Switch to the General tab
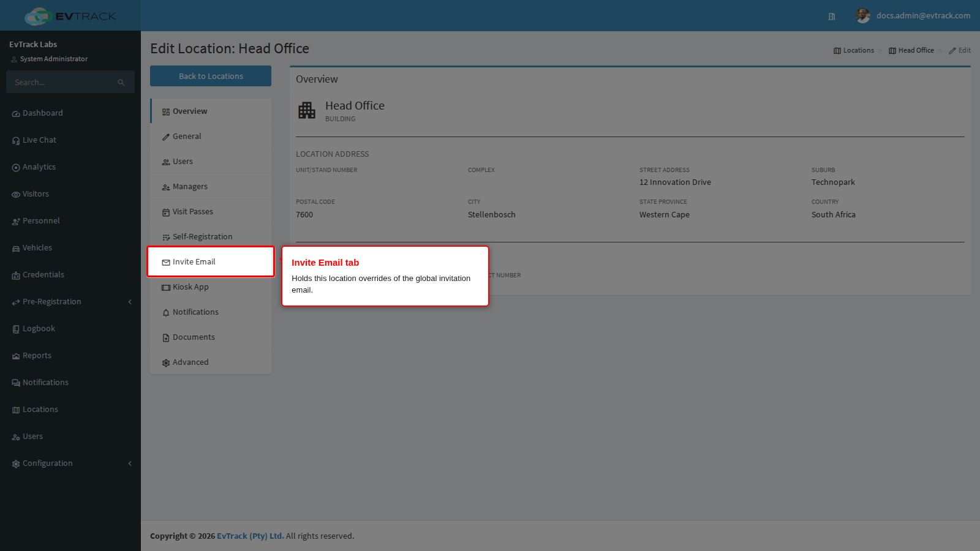980x551 pixels. pos(211,137)
